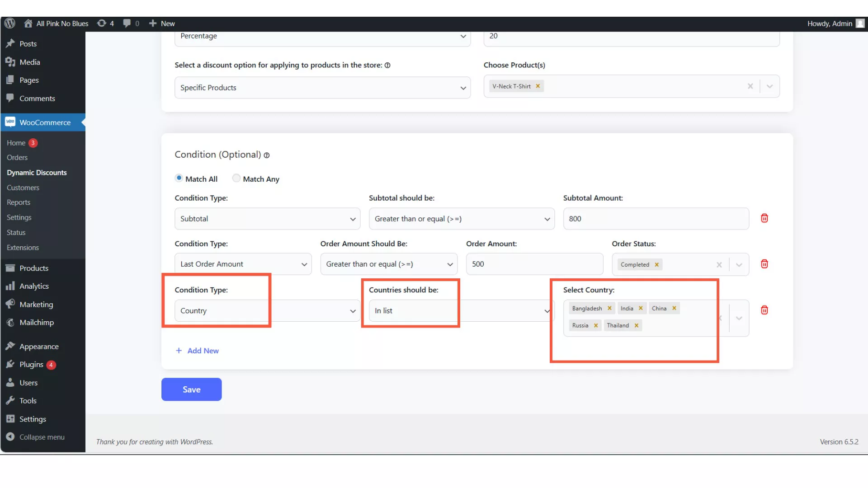Click the Subtotal Amount input field
868x488 pixels.
656,218
